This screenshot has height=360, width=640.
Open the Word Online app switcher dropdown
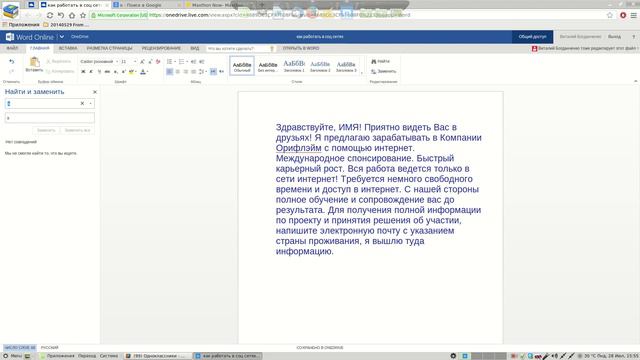(62, 37)
